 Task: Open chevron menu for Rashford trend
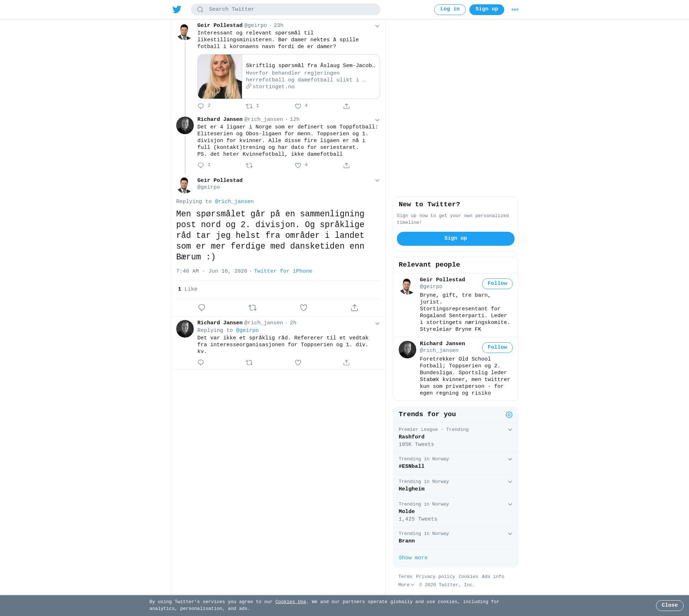click(x=510, y=430)
